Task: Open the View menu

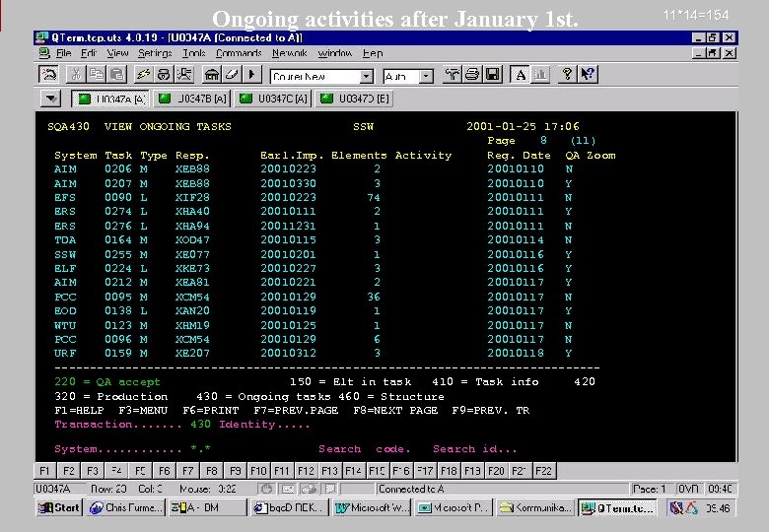Action: pyautogui.click(x=117, y=53)
